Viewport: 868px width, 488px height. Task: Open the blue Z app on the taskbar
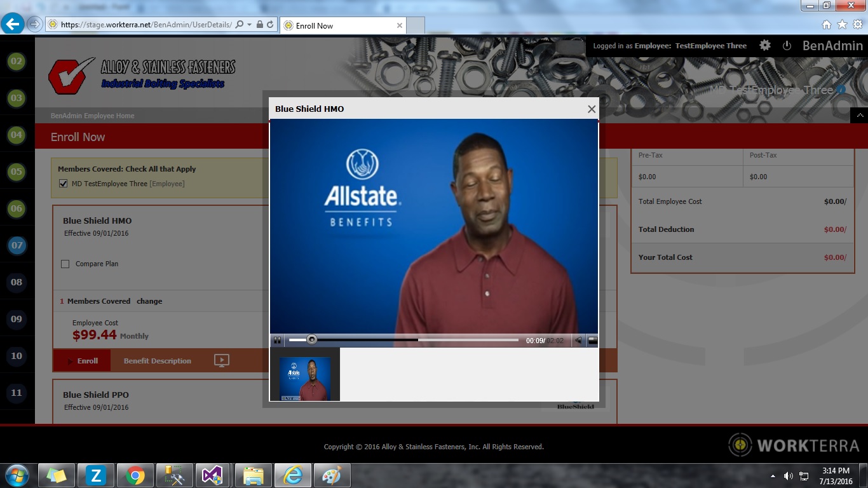pos(96,475)
